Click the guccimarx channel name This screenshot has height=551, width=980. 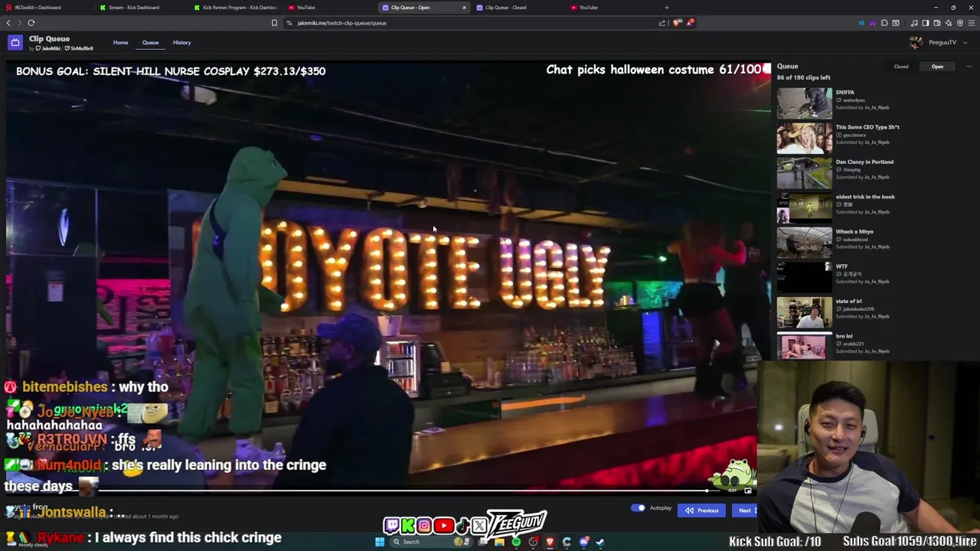pos(854,135)
